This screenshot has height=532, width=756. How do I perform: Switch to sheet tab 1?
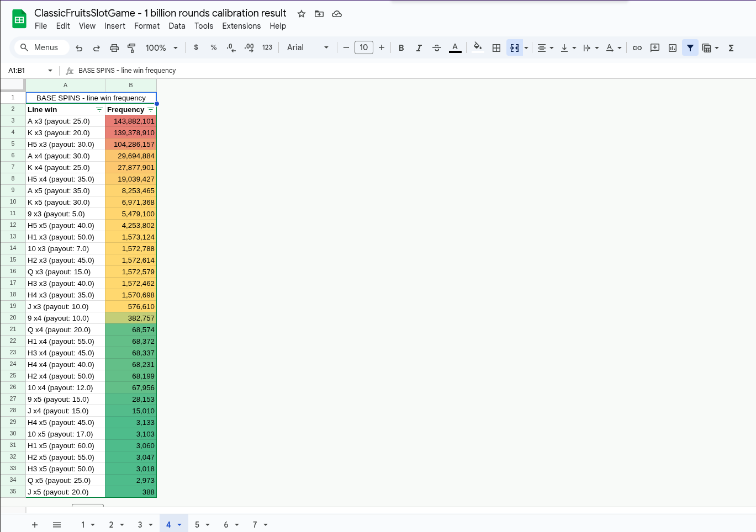[83, 525]
